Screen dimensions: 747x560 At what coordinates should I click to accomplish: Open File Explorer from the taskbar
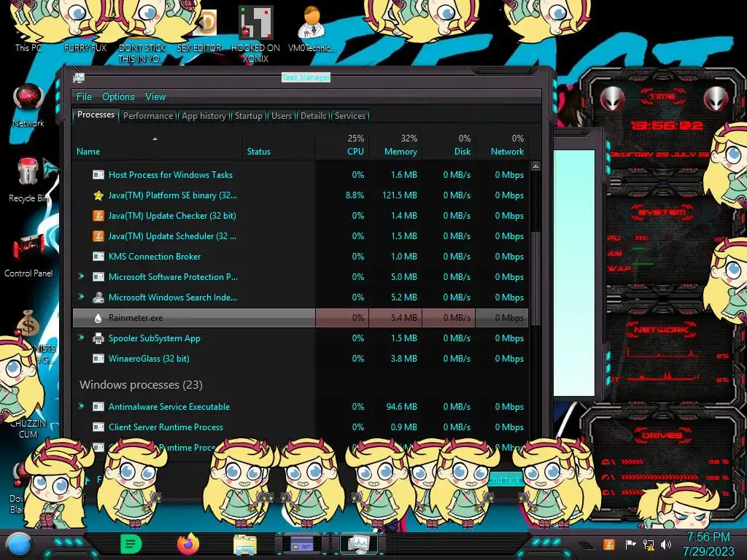pyautogui.click(x=245, y=544)
